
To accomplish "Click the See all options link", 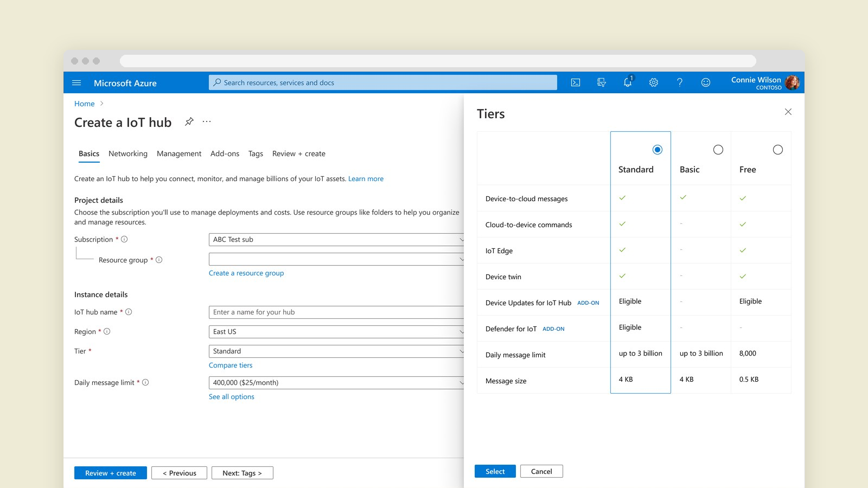I will [232, 396].
